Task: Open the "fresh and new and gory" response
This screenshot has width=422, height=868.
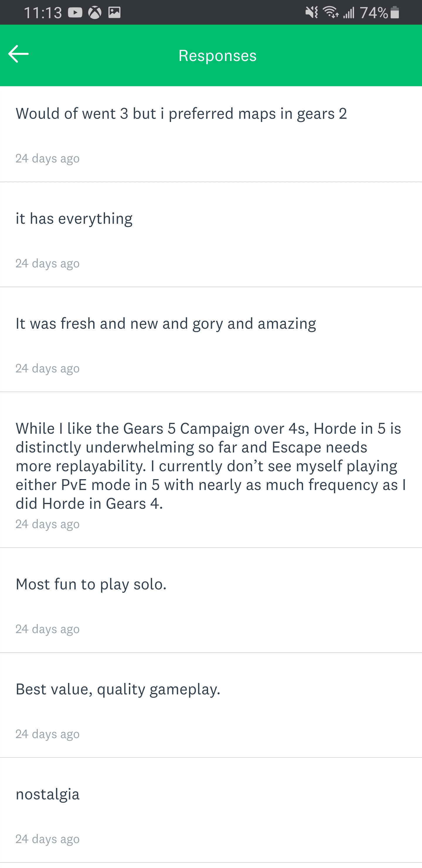Action: click(x=166, y=323)
